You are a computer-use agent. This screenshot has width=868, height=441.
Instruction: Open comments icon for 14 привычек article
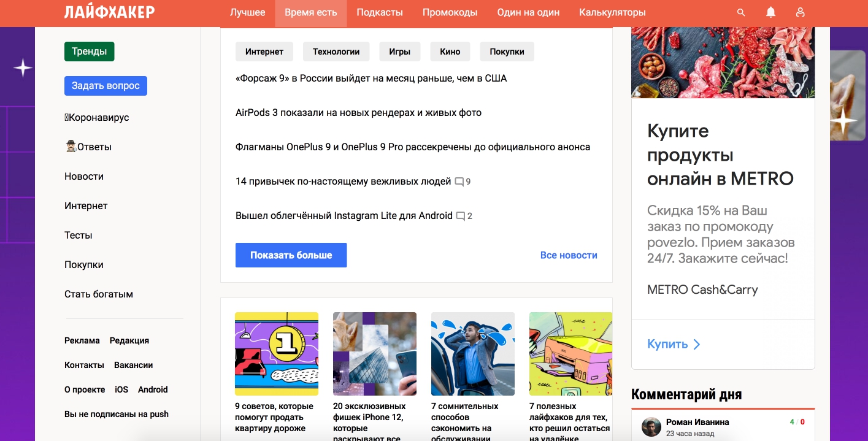(x=459, y=182)
